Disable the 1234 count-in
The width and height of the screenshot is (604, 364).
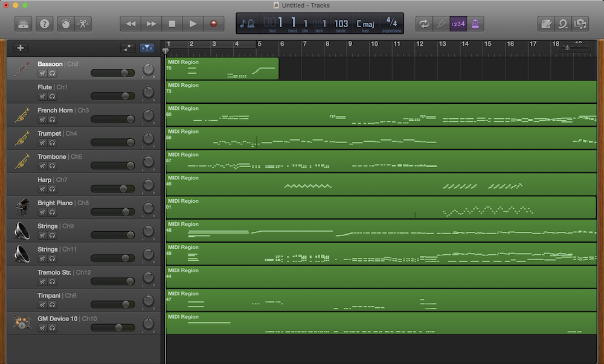coord(457,24)
